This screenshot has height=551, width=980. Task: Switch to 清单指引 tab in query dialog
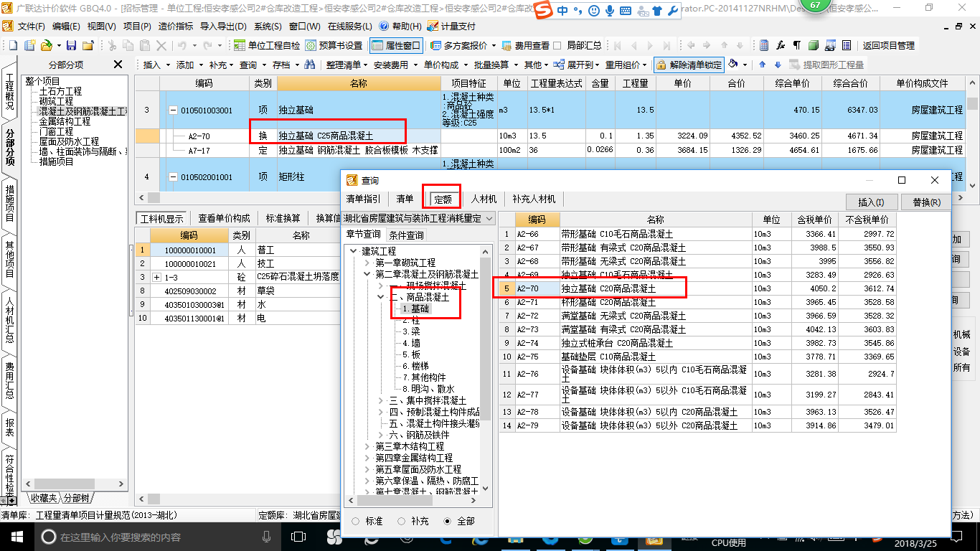coord(364,199)
